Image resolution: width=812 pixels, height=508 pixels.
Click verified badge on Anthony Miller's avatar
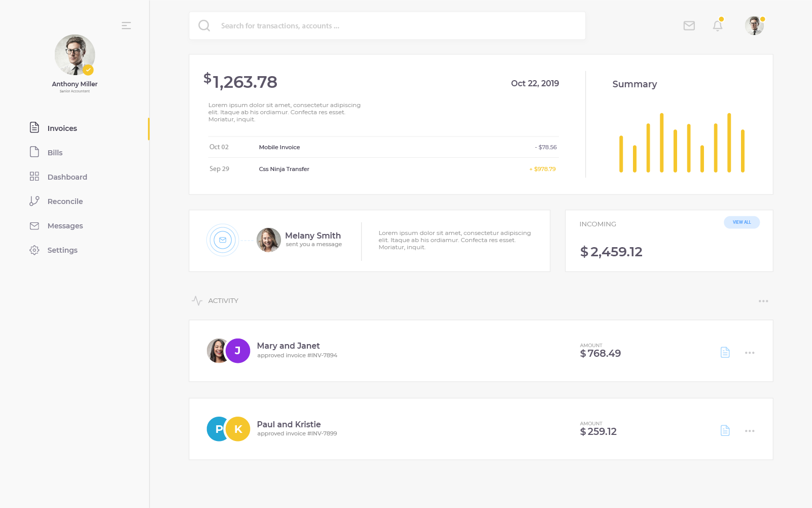click(88, 70)
